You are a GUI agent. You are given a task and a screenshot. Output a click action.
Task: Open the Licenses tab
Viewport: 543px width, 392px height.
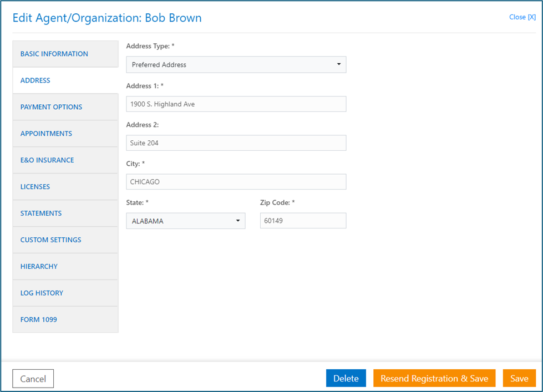coord(65,187)
